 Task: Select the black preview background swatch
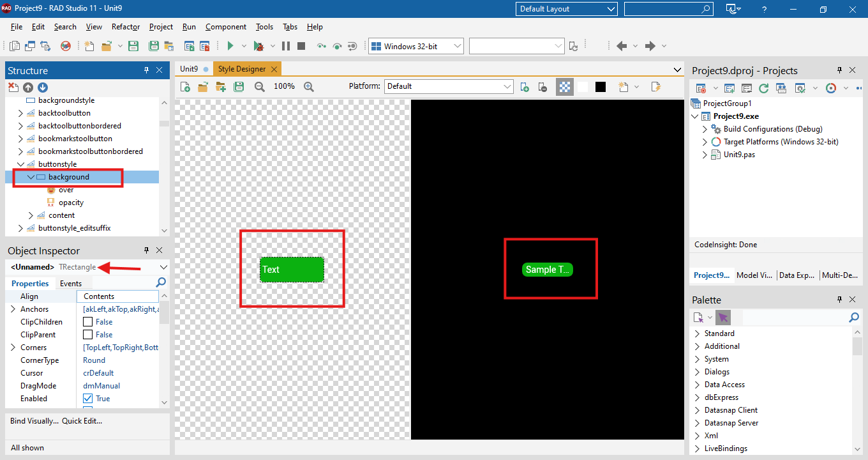pos(601,87)
